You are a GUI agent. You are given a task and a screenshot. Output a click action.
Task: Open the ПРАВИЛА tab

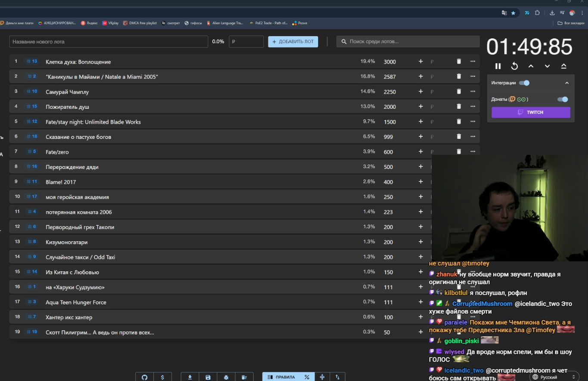(x=282, y=377)
